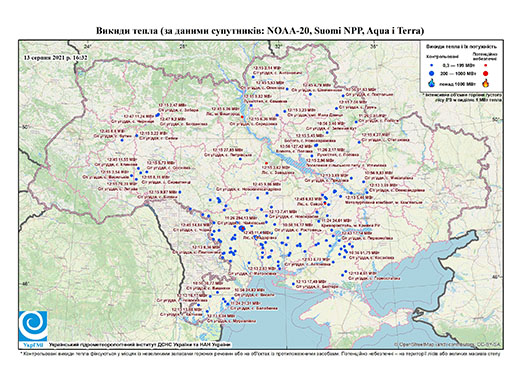Click the large blue circle legend symbol
Screen dimensions: 520x368
pyautogui.click(x=431, y=73)
